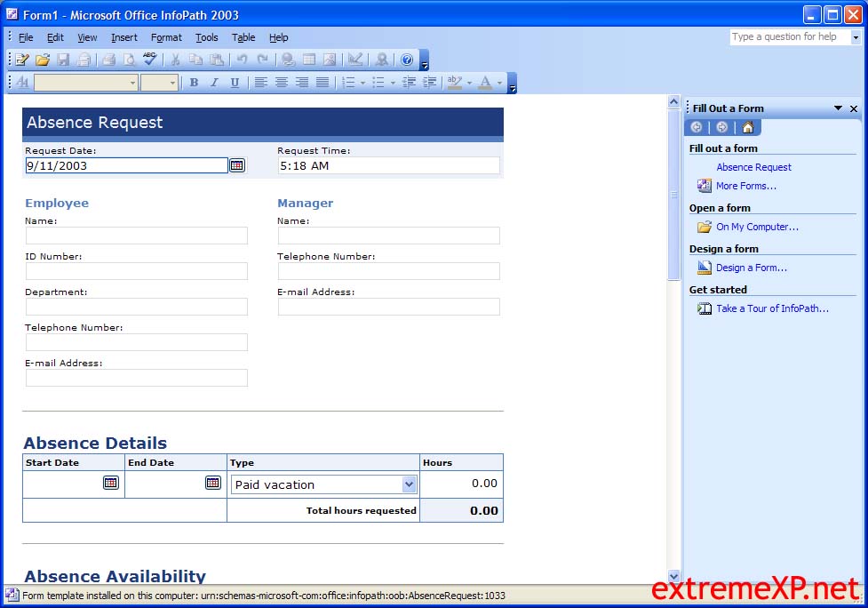Viewport: 868px width, 608px height.
Task: Go forward in the task pane
Action: (722, 127)
